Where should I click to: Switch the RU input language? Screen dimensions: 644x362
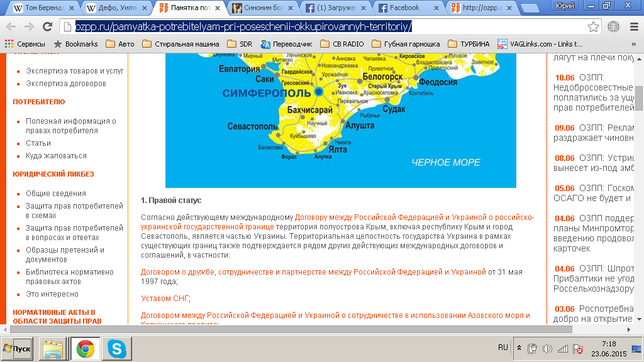(x=502, y=348)
